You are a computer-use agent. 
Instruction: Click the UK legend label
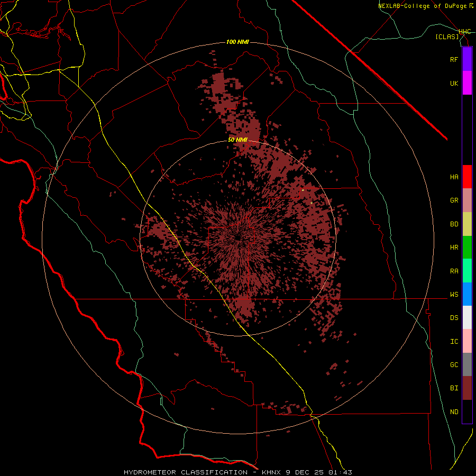[454, 83]
